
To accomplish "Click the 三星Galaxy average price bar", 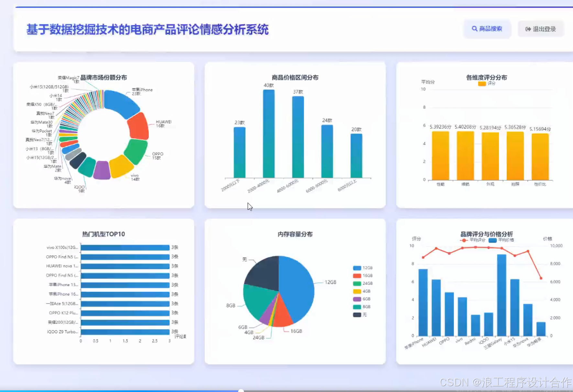I will 501,295.
